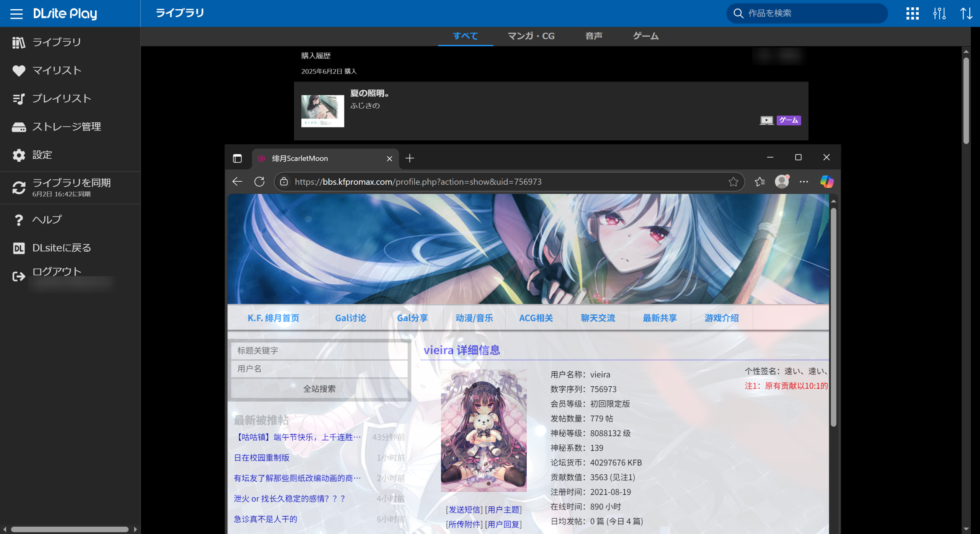This screenshot has height=534, width=980.
Task: Open the Copilot icon in browser toolbar
Action: click(x=827, y=182)
